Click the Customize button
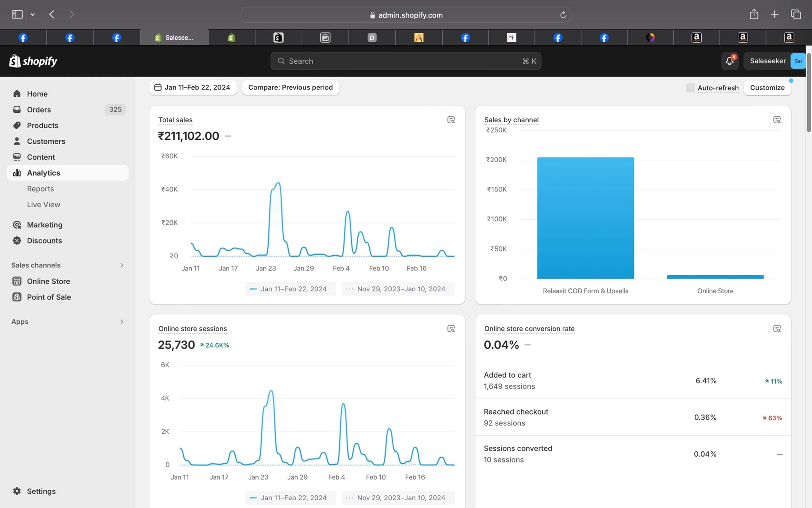Viewport: 812px width, 508px height. [x=767, y=88]
